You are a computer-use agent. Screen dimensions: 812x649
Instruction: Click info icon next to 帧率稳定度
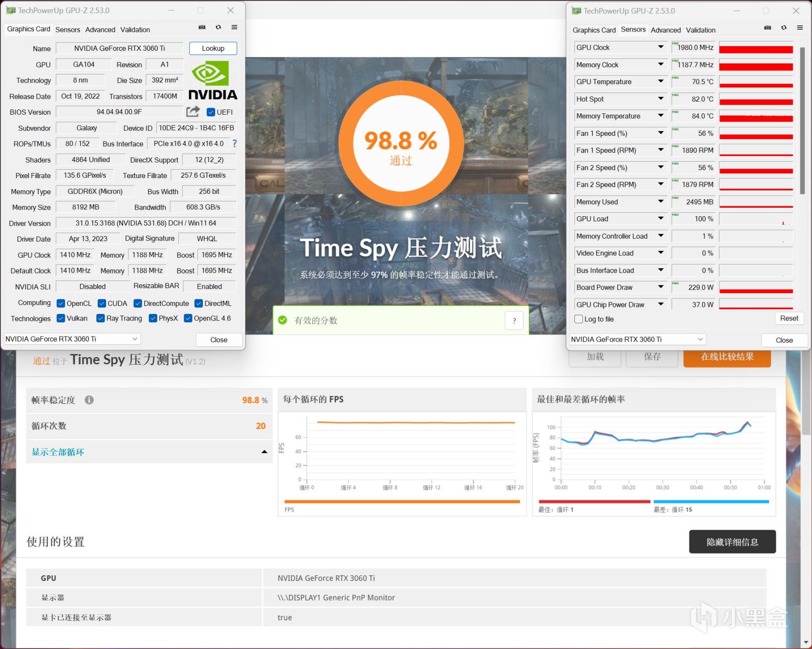click(89, 400)
